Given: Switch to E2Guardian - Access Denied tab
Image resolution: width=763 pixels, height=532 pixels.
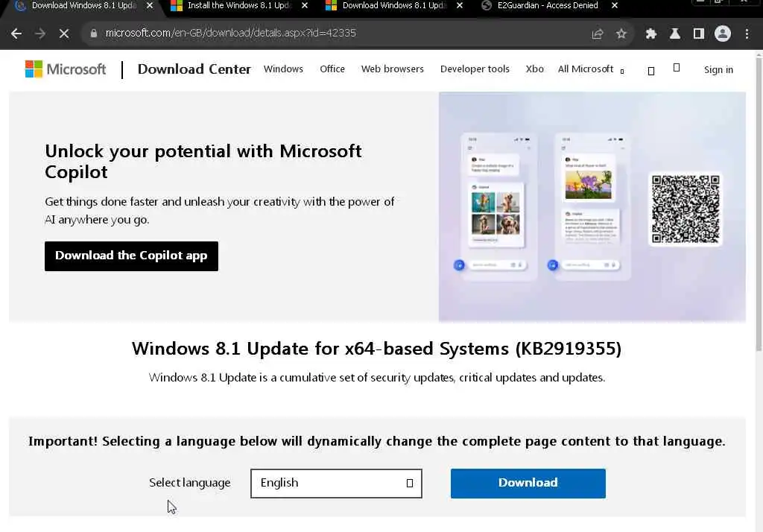Looking at the screenshot, I should (x=548, y=5).
